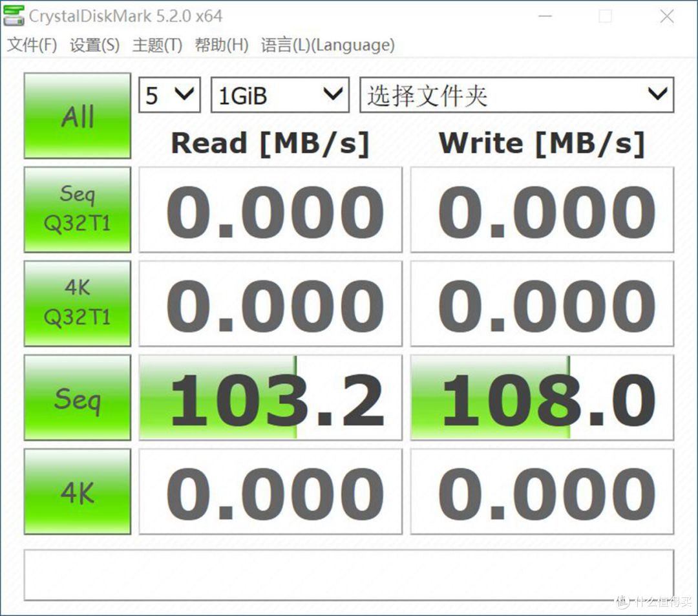Open the 设置(S) menu
Screen dimensions: 698x616
tap(95, 45)
